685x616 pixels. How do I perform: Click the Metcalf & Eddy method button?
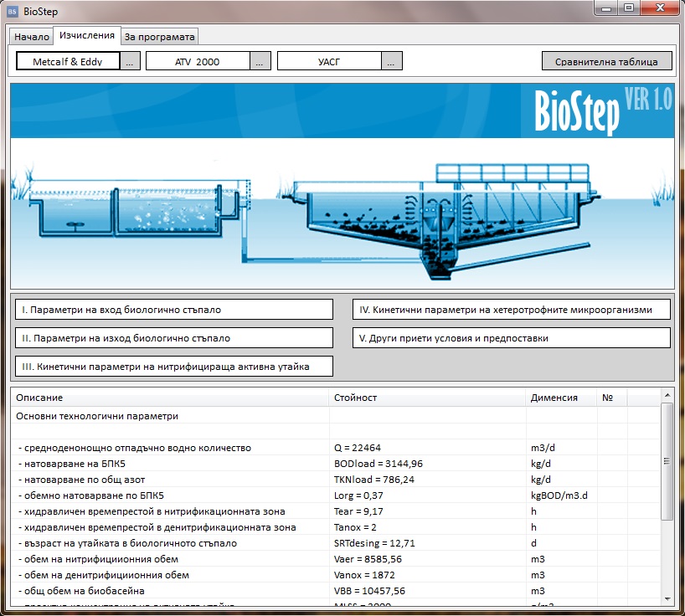tap(68, 62)
